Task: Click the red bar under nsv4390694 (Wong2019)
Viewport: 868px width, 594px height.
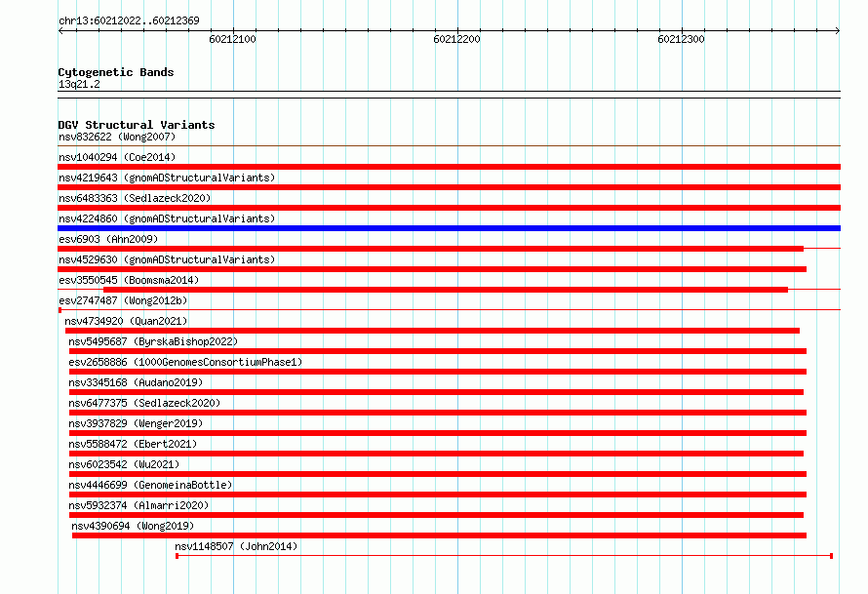Action: coord(439,535)
